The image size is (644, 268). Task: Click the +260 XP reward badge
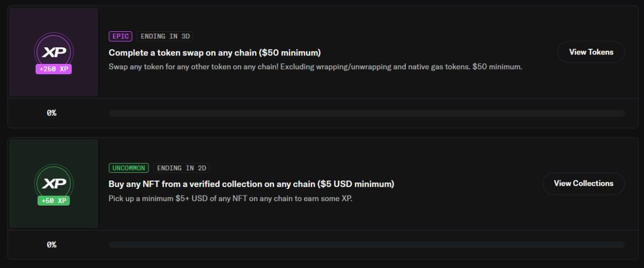pyautogui.click(x=54, y=69)
